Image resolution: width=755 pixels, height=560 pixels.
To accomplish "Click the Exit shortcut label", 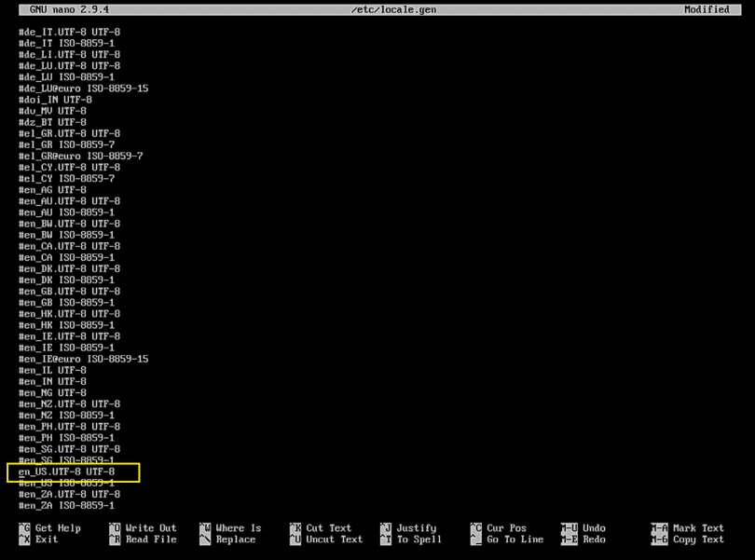I will click(x=47, y=539).
